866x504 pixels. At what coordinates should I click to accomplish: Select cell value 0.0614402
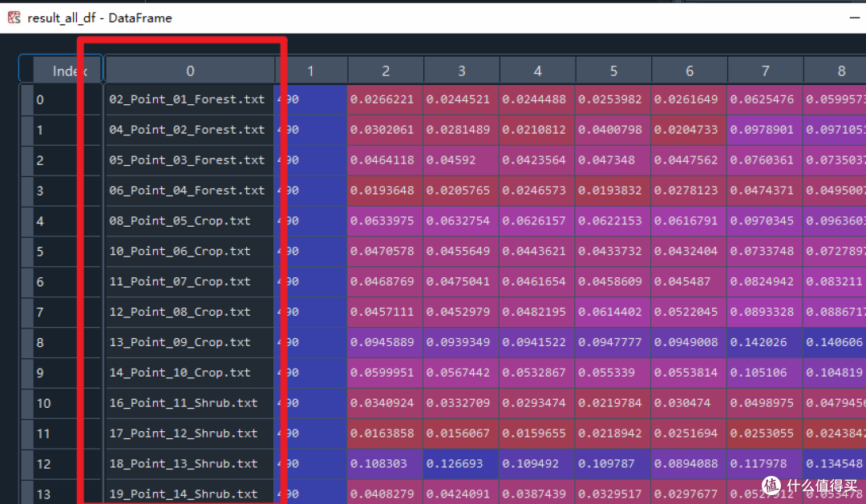pos(613,312)
